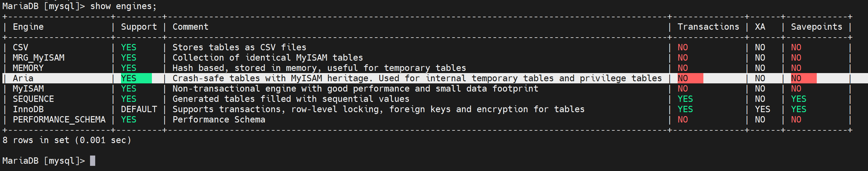The width and height of the screenshot is (868, 171).
Task: Click the Engine column header
Action: (28, 27)
